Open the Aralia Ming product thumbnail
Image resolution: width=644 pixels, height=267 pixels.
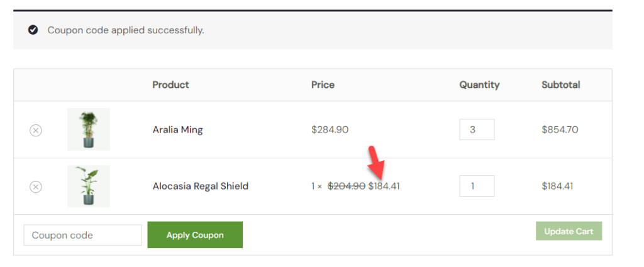(88, 129)
